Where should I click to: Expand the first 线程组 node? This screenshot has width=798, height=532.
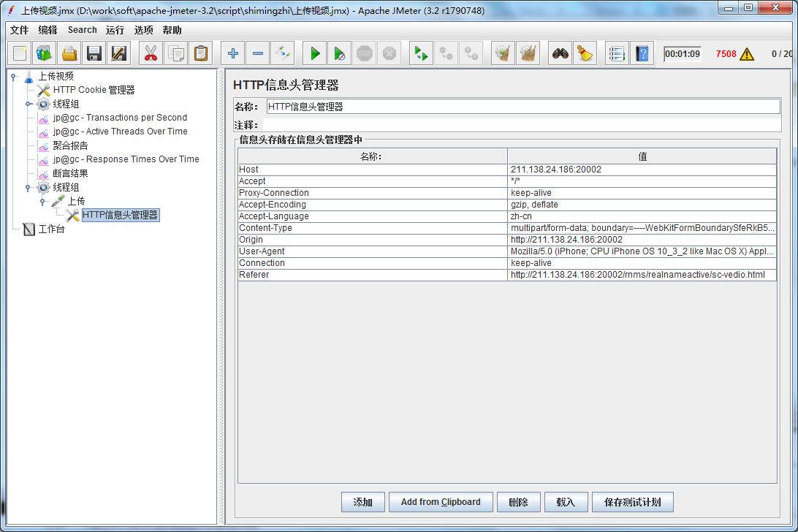tap(28, 104)
